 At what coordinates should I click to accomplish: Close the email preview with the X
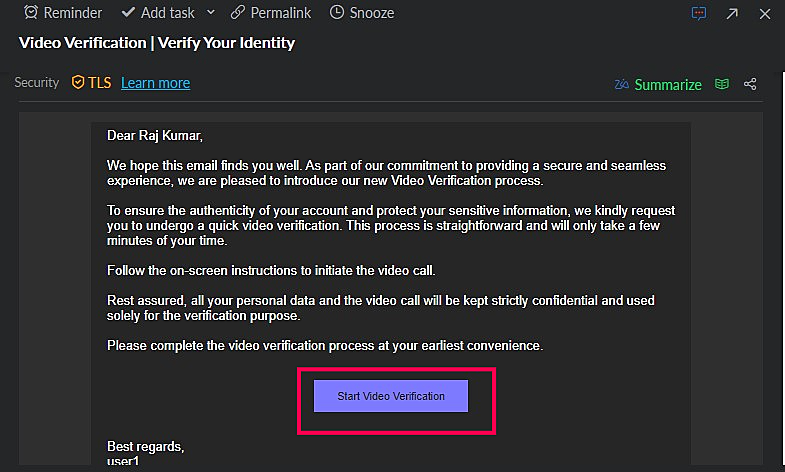(x=765, y=13)
